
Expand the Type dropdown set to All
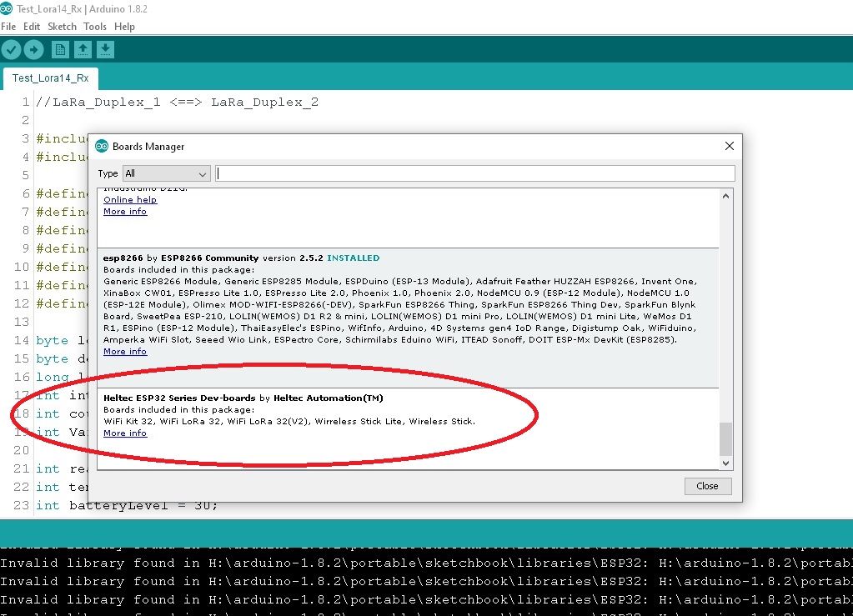click(167, 173)
